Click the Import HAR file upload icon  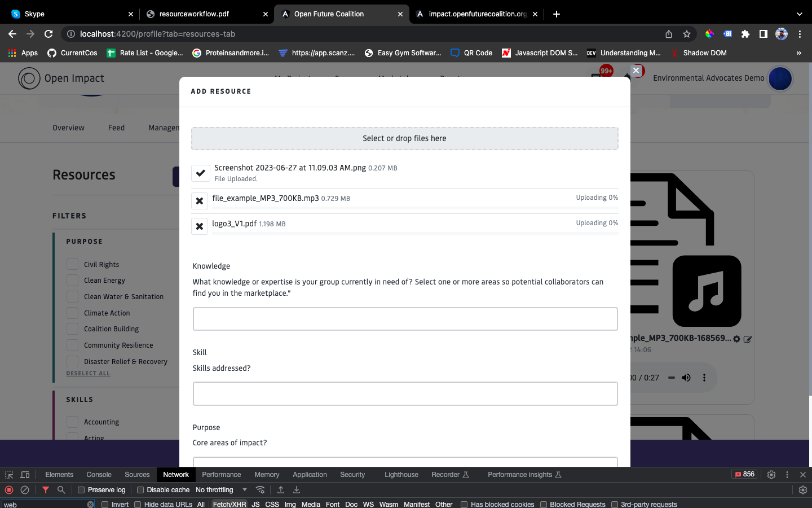point(280,490)
